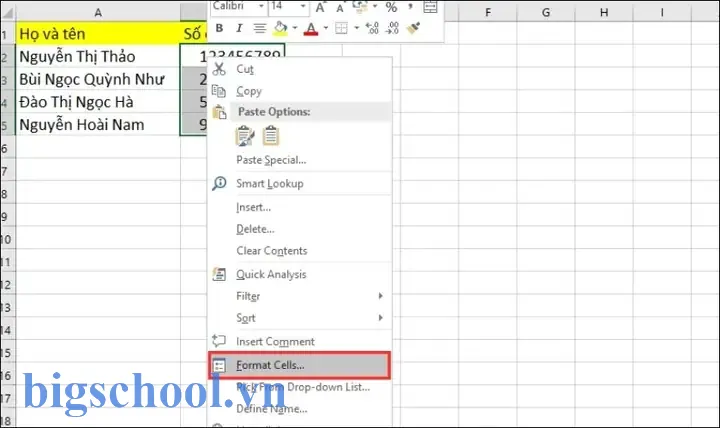
Task: Decrease font size with small A
Action: pos(340,8)
